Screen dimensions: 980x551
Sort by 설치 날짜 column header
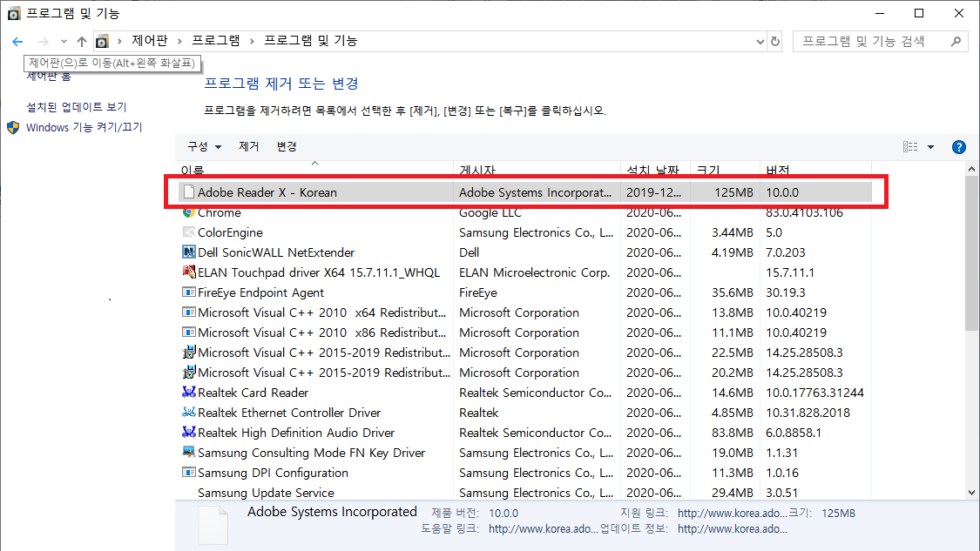pyautogui.click(x=652, y=169)
